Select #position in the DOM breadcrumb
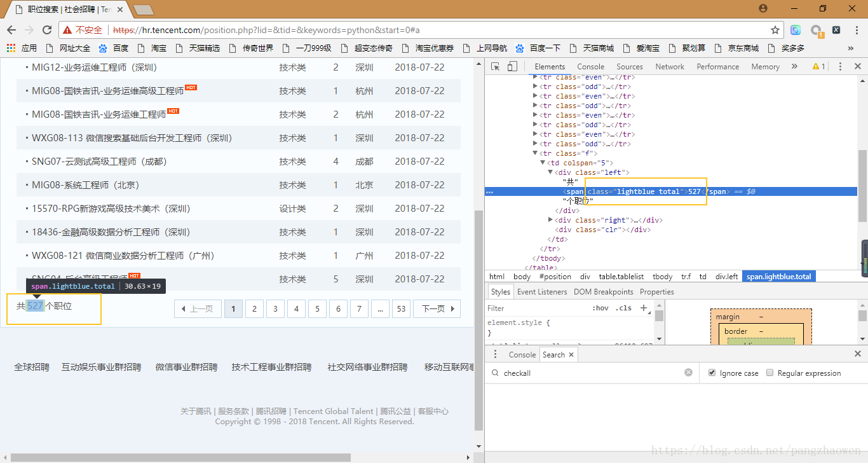 click(555, 277)
